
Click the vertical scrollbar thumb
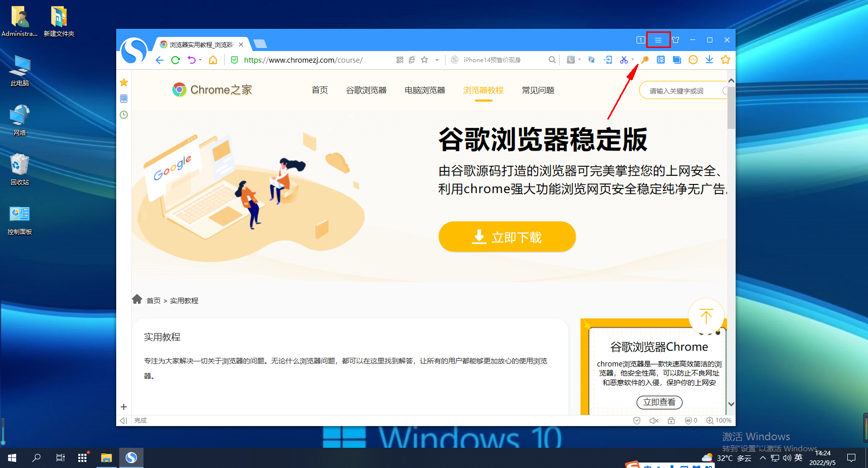[731, 107]
